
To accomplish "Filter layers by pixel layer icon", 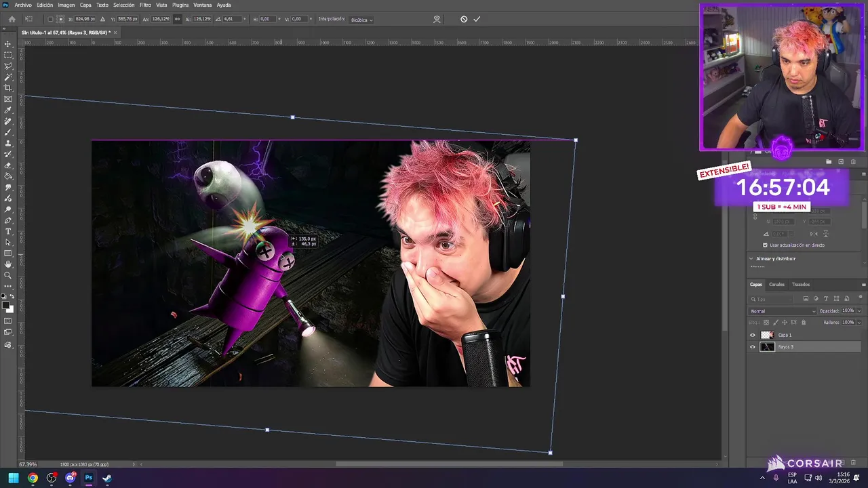I will click(x=806, y=299).
